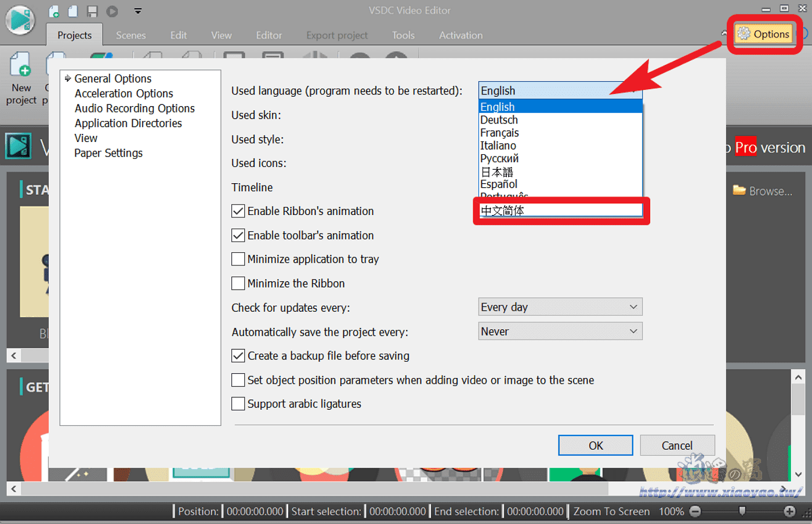The width and height of the screenshot is (812, 524).
Task: Click the Options gear button
Action: point(764,34)
